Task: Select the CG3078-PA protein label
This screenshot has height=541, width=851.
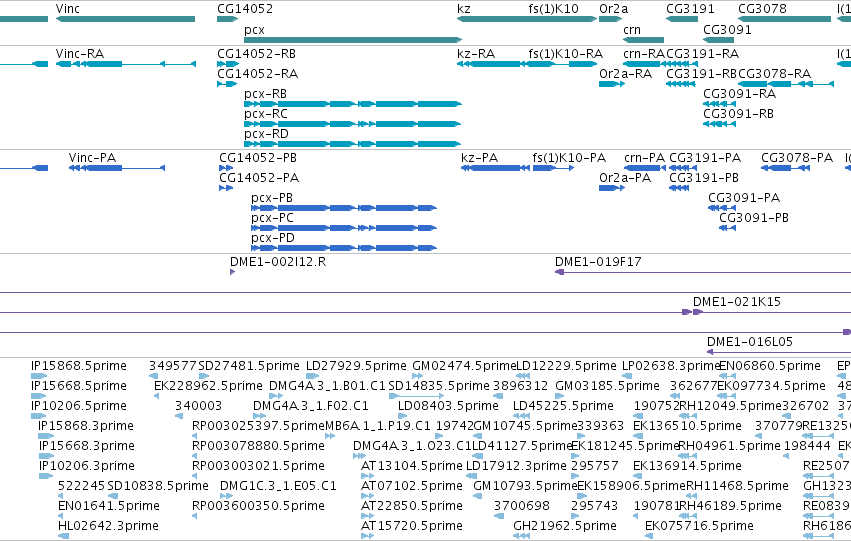Action: [797, 158]
